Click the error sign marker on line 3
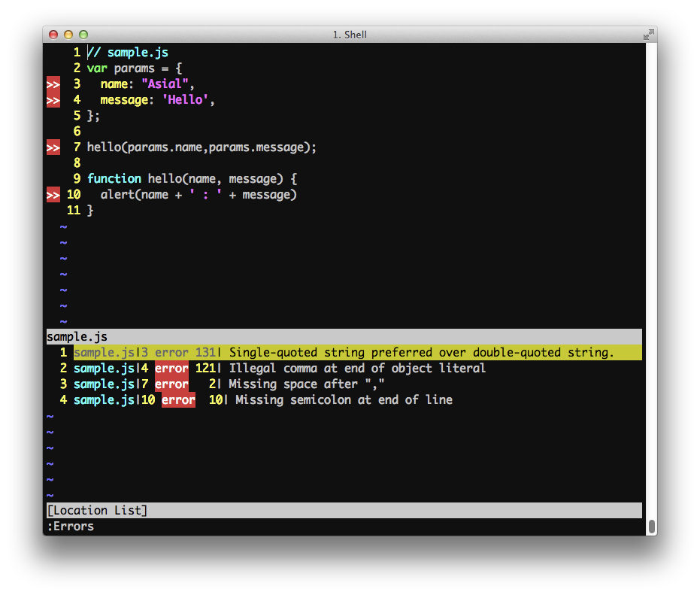The height and width of the screenshot is (595, 700). coord(53,84)
